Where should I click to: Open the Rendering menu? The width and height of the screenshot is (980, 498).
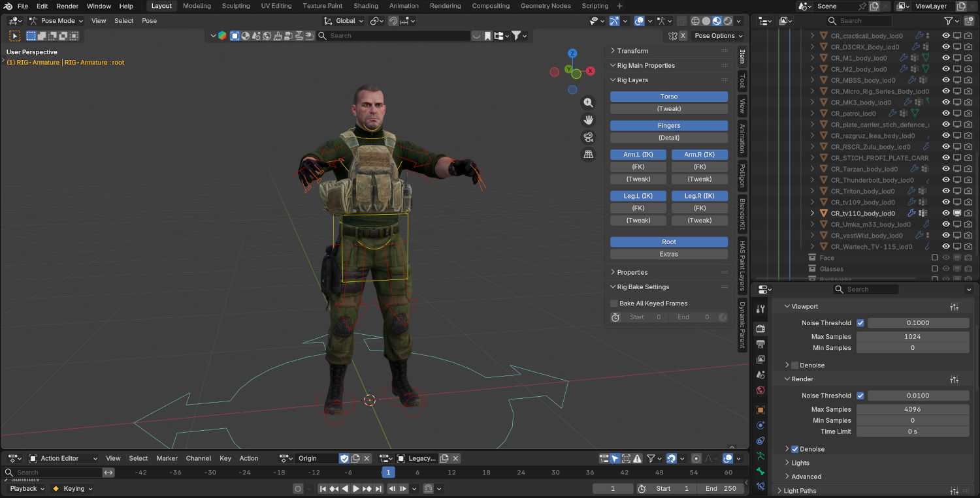click(445, 6)
